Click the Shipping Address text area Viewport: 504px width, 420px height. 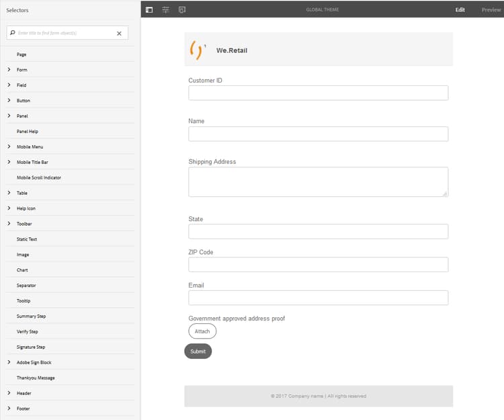coord(319,182)
